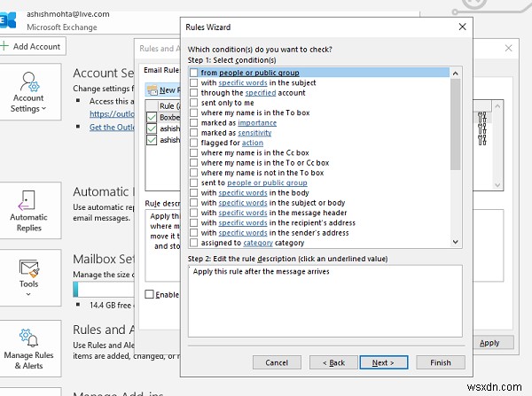
Task: Check 'assigned to category category' condition
Action: (193, 243)
